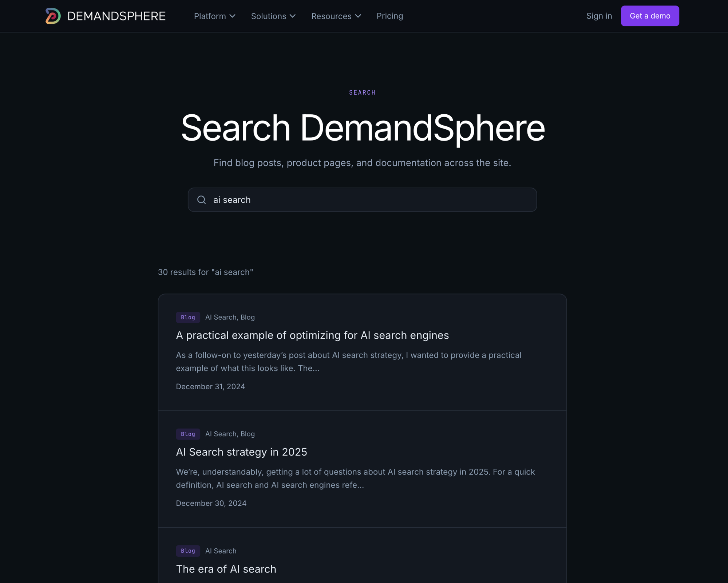
Task: Open the Sign in page
Action: pyautogui.click(x=599, y=16)
